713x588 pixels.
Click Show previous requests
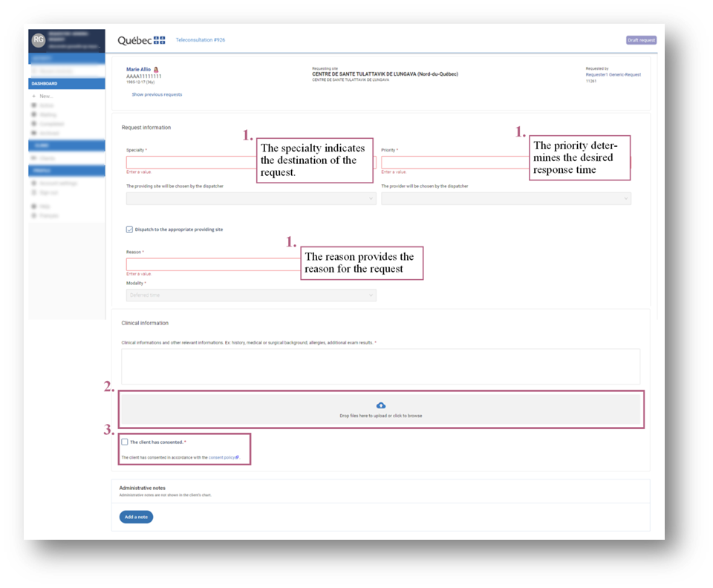(157, 94)
